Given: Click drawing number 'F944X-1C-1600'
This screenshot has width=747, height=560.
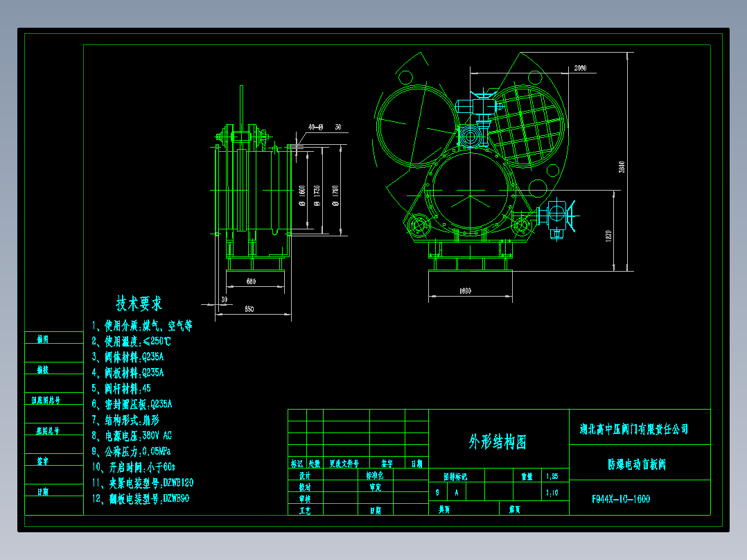Looking at the screenshot, I should pos(621,499).
